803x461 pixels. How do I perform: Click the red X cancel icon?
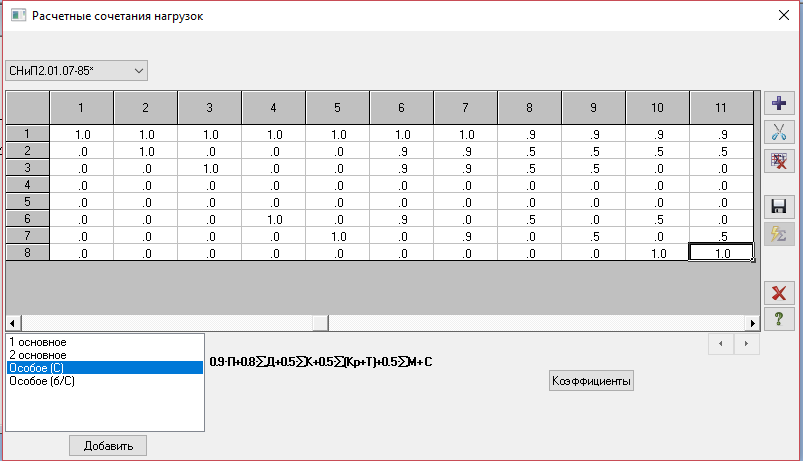(x=779, y=293)
